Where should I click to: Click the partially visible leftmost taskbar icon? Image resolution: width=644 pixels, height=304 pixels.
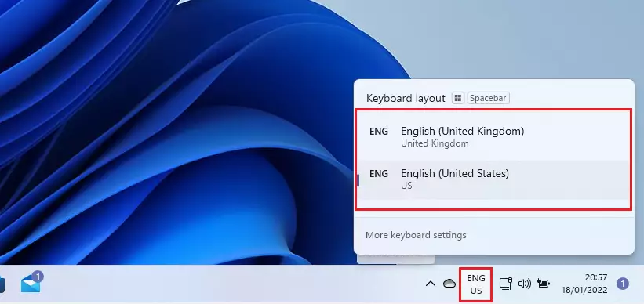(2, 284)
